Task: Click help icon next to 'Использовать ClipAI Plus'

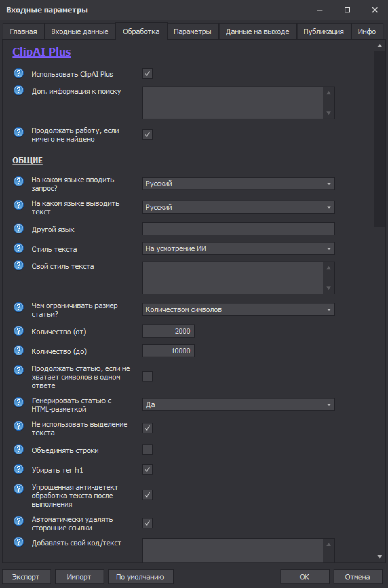Action: coord(19,73)
